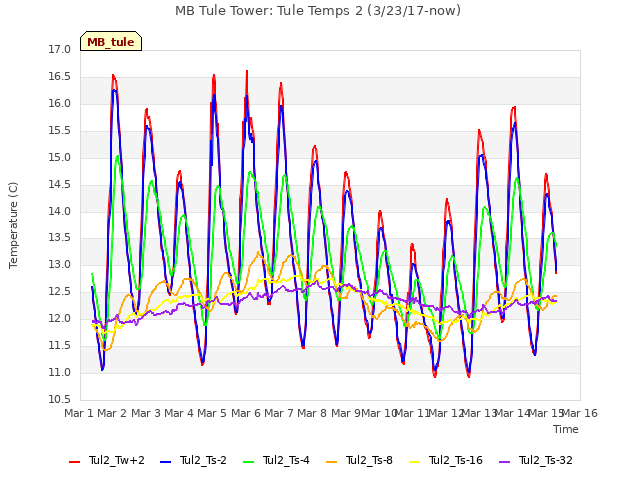Screen dimensions: 640x480
Task: Click the 15.5 y-axis tick label
Action: tap(60, 131)
